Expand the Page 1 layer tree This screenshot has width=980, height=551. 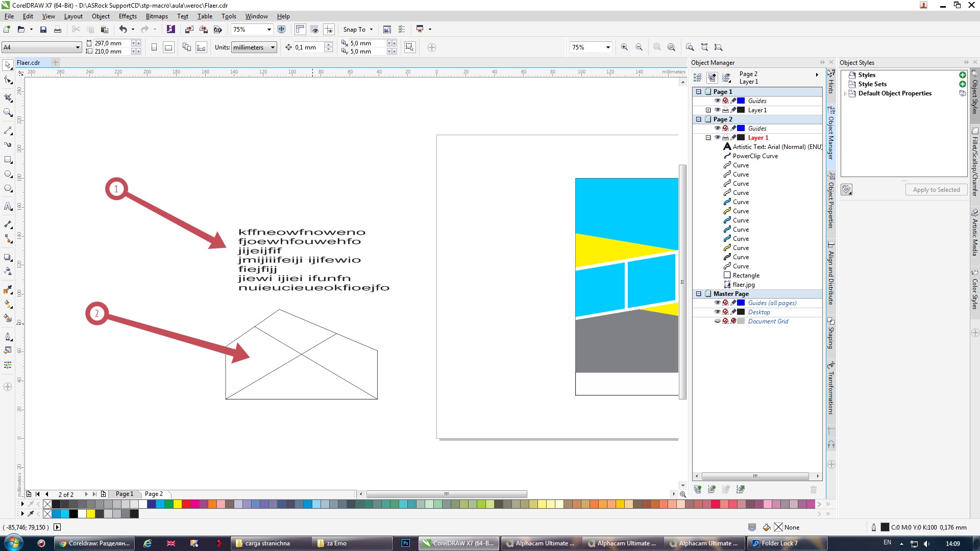698,91
